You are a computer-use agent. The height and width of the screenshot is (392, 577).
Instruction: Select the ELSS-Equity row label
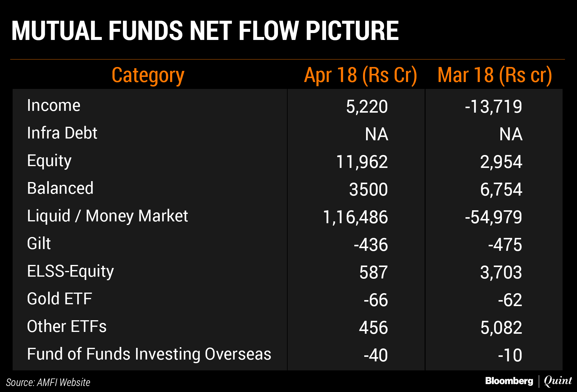click(x=70, y=271)
